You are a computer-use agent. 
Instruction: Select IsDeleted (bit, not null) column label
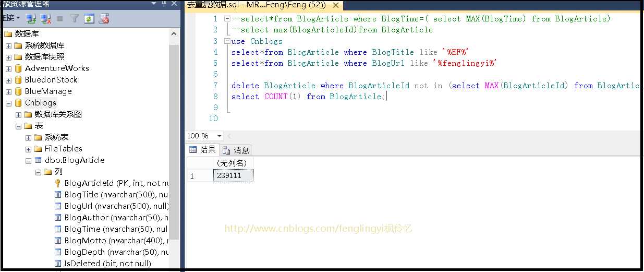(x=108, y=264)
